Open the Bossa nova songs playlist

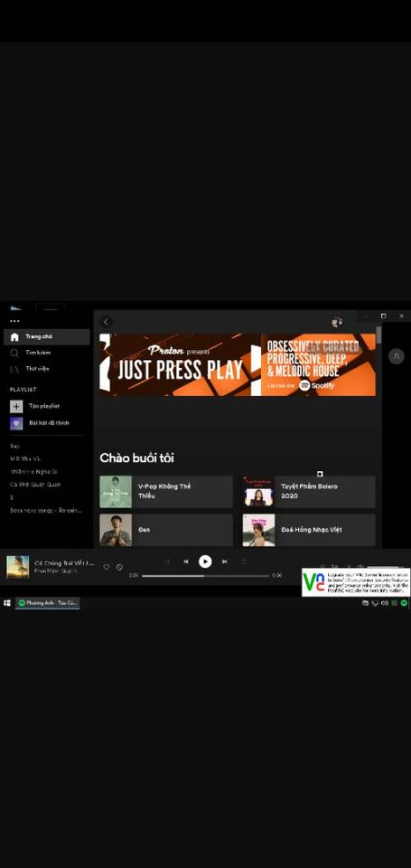tap(45, 510)
